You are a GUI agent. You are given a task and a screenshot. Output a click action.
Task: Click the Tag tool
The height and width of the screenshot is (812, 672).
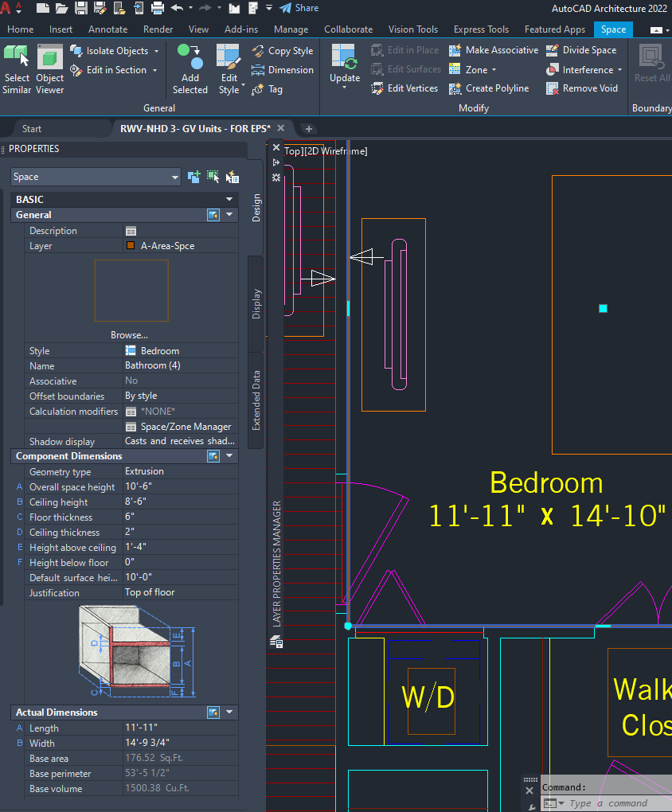pyautogui.click(x=267, y=89)
